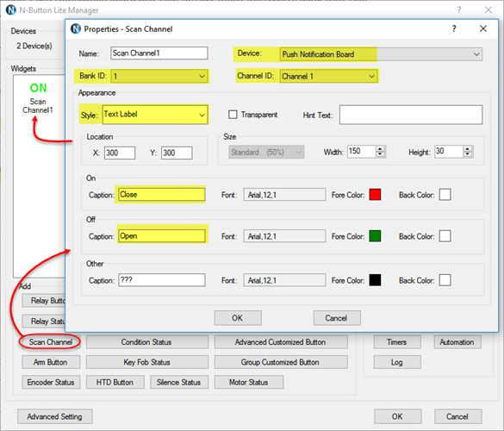This screenshot has width=504, height=431.
Task: Select the Scan Channel1 widget in Widgets list
Action: click(38, 98)
